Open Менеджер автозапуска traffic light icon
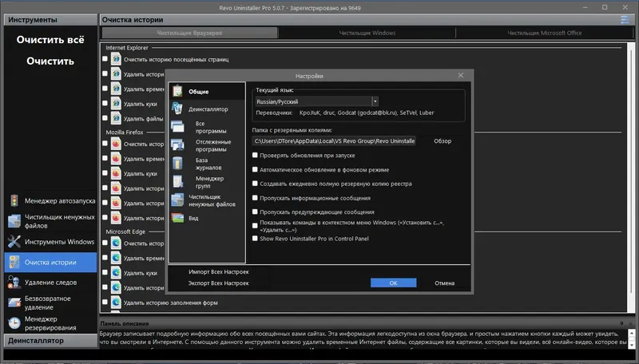Image resolution: width=639 pixels, height=364 pixels. tap(14, 200)
